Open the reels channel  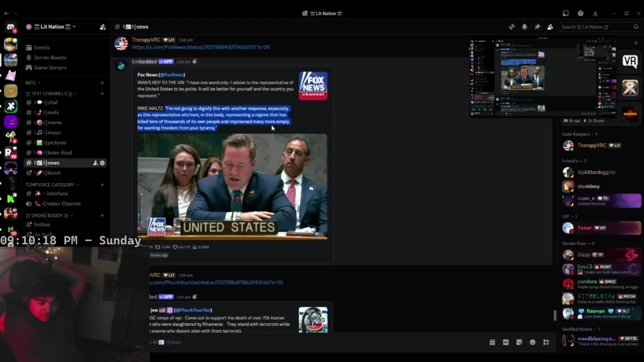click(65, 113)
